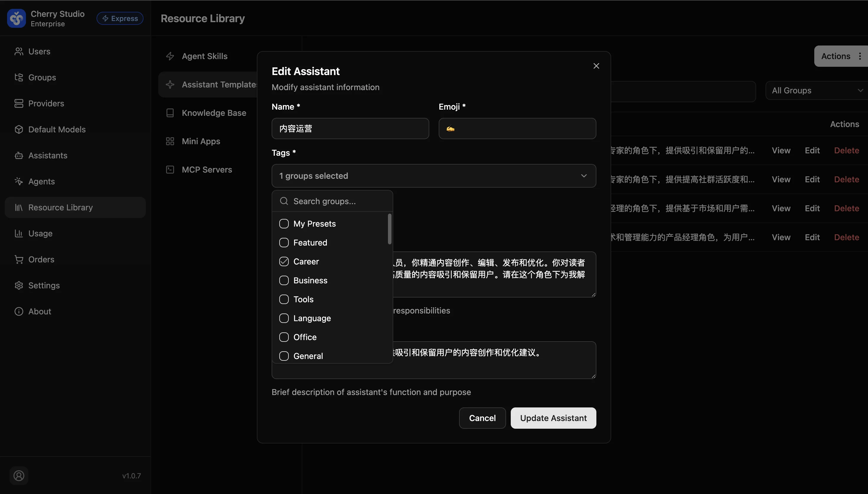
Task: Check the Office group
Action: [x=284, y=337]
